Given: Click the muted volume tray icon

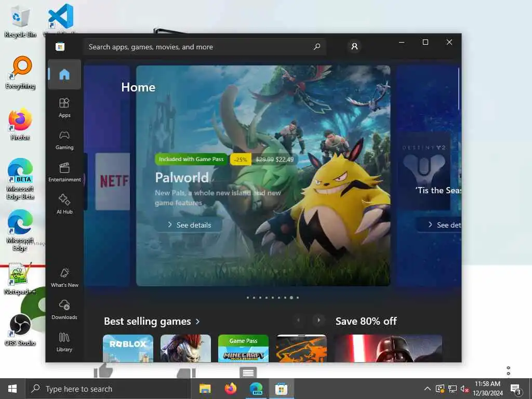Looking at the screenshot, I should coord(464,389).
